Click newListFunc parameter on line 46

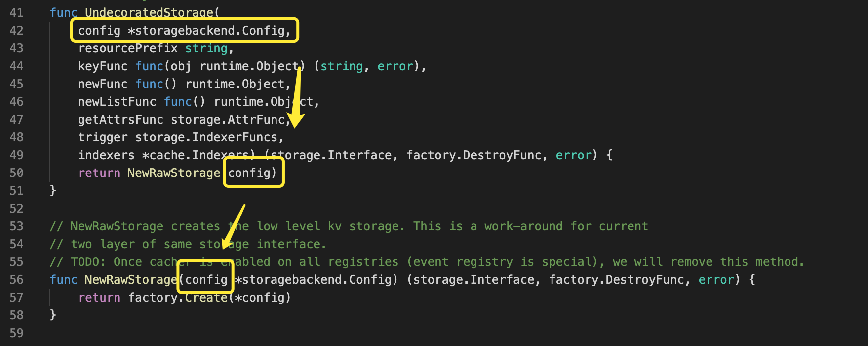(117, 102)
